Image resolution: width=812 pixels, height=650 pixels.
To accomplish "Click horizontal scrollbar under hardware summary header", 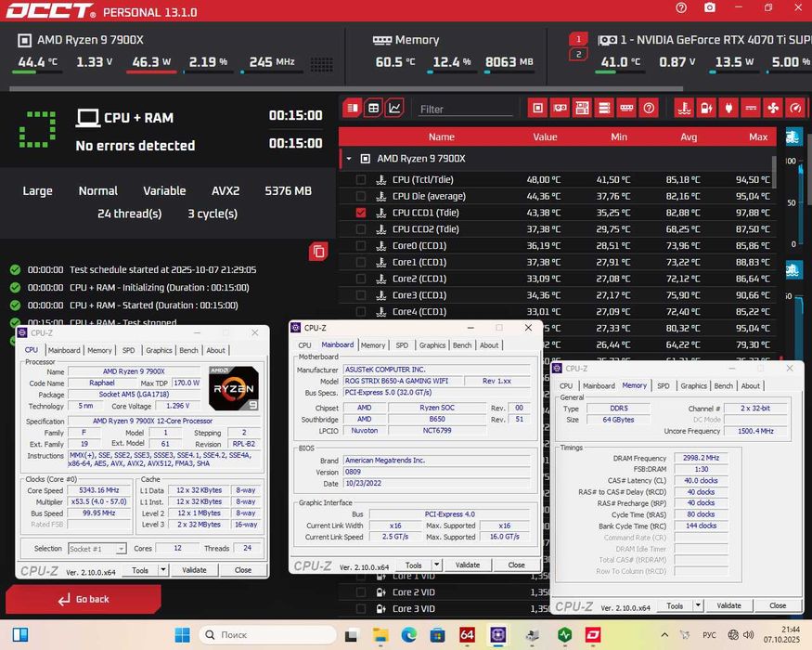I will tap(346, 88).
